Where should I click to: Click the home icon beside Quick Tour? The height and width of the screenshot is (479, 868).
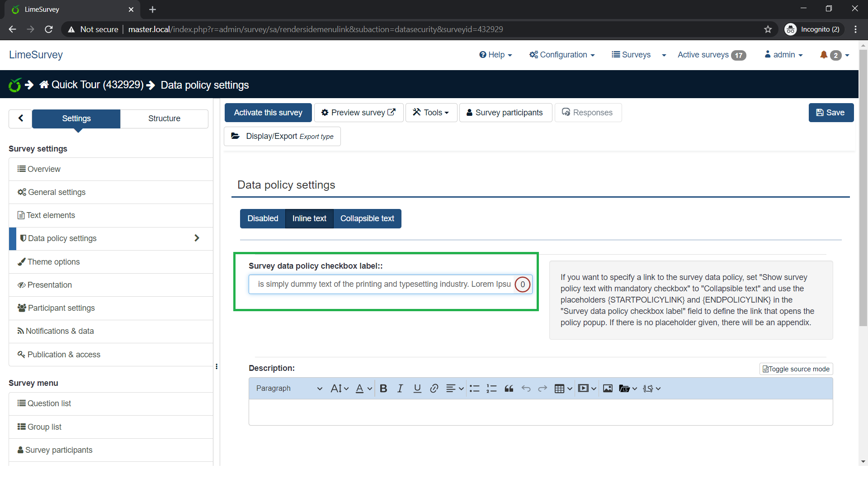click(x=44, y=85)
